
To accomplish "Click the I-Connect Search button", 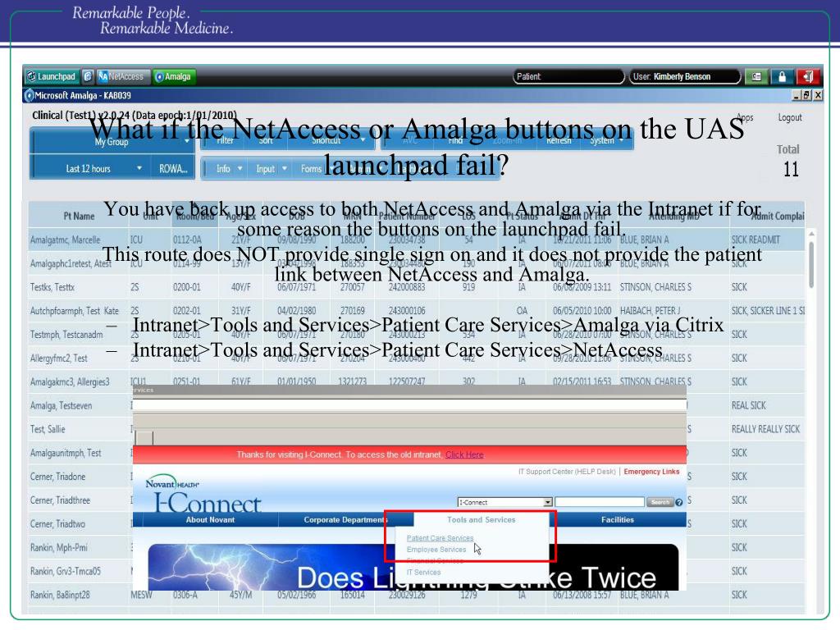I will tap(660, 503).
